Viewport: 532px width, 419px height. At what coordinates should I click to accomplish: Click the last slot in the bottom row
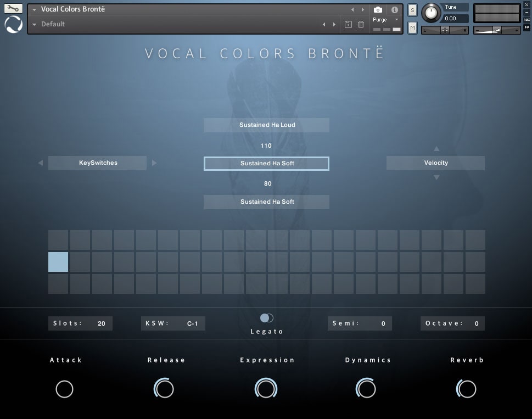[x=475, y=283]
